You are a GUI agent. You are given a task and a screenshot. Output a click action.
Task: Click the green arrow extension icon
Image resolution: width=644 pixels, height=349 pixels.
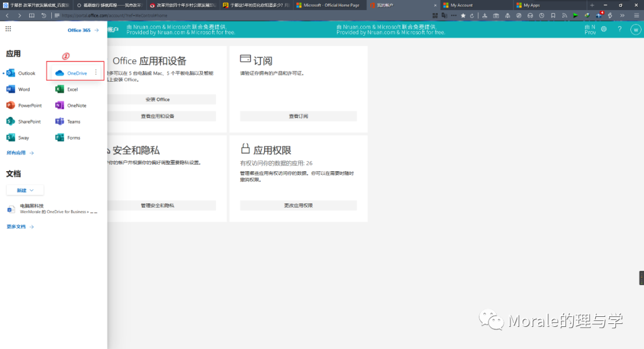click(575, 16)
